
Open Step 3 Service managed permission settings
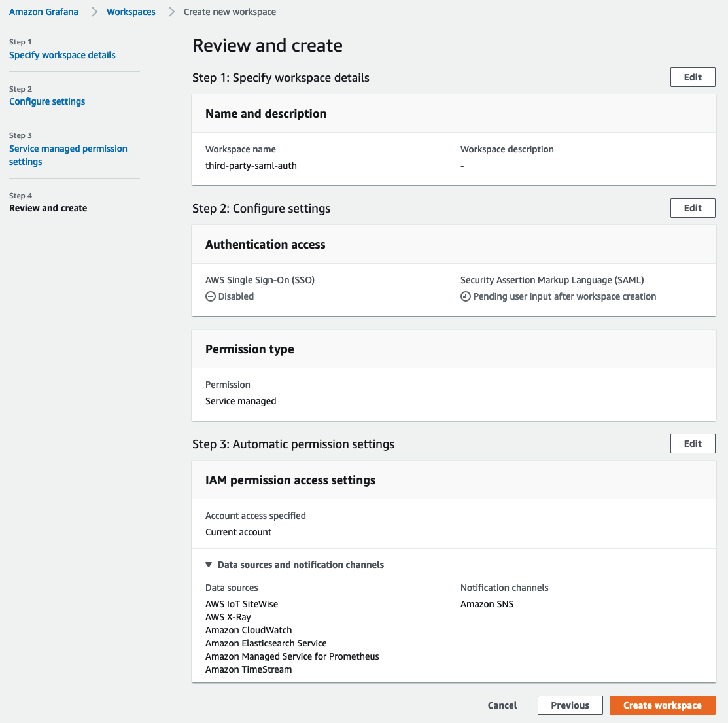68,155
